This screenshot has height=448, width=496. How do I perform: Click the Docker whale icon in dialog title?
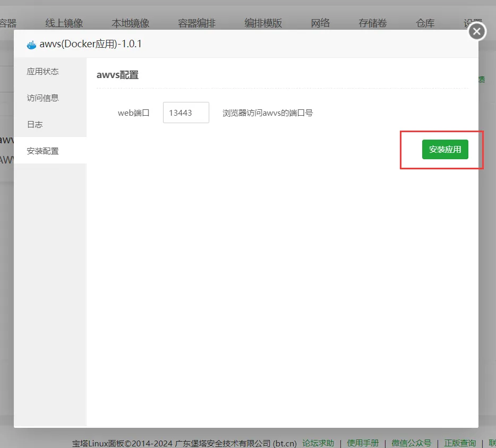point(31,45)
